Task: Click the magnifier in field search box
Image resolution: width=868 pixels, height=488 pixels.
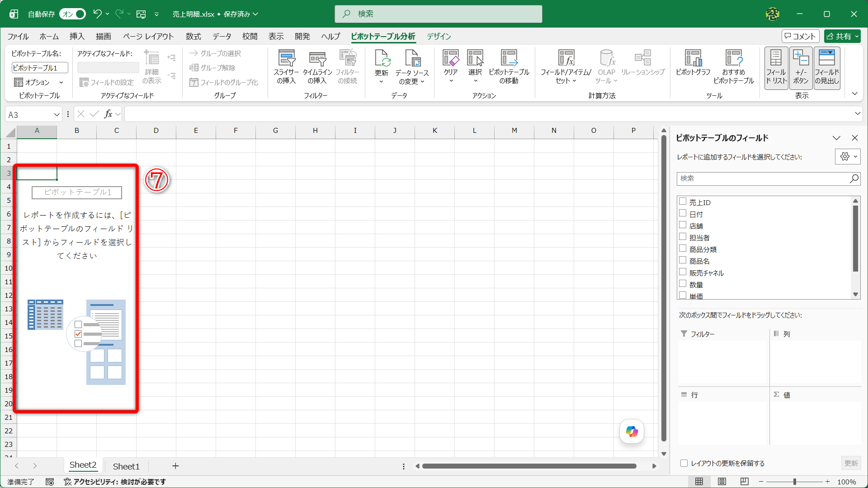Action: pyautogui.click(x=854, y=178)
